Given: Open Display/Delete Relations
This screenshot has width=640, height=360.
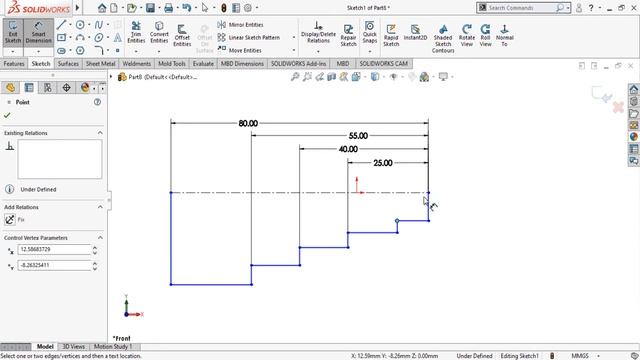Looking at the screenshot, I should click(x=318, y=33).
